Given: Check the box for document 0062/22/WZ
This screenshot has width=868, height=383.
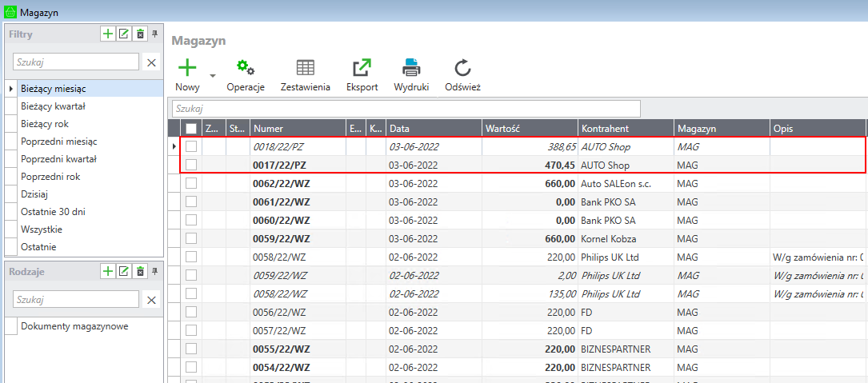Looking at the screenshot, I should (x=191, y=183).
